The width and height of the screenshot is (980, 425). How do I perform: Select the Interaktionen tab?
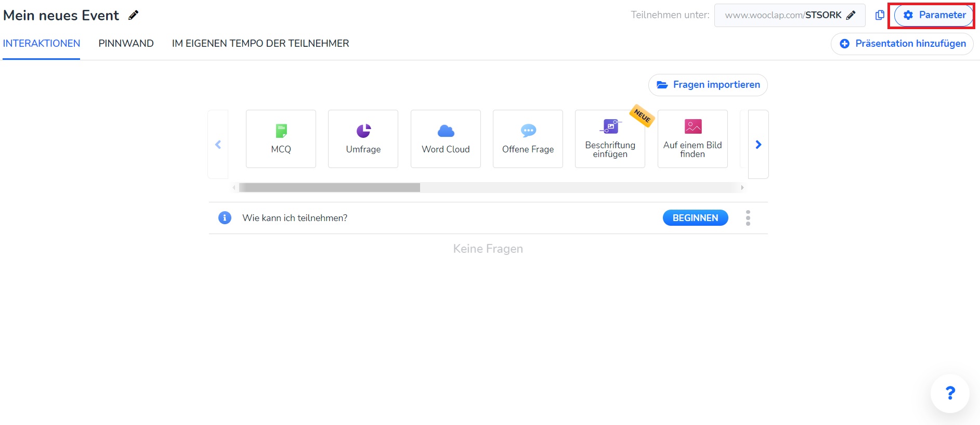42,44
